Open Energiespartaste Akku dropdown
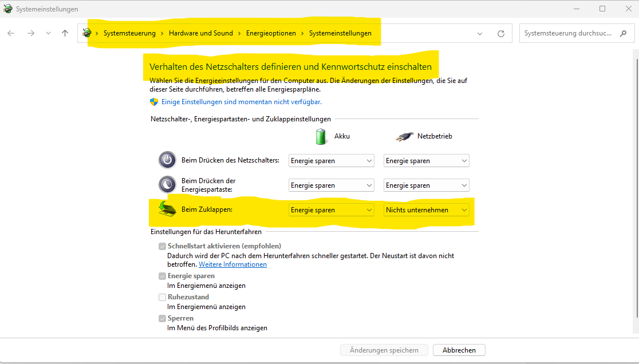639x364 pixels. point(332,185)
